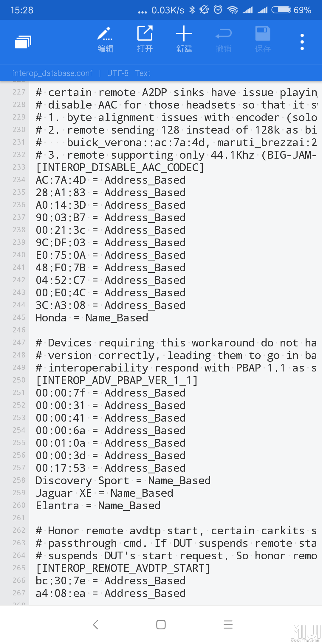Tap the Undo arrow icon
This screenshot has height=644, width=322.
(223, 39)
